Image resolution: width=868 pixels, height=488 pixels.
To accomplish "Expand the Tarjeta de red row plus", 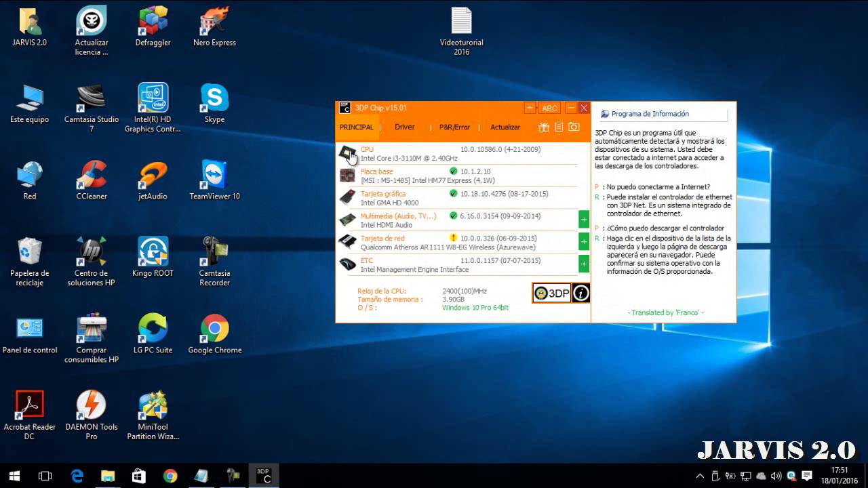I will 584,242.
